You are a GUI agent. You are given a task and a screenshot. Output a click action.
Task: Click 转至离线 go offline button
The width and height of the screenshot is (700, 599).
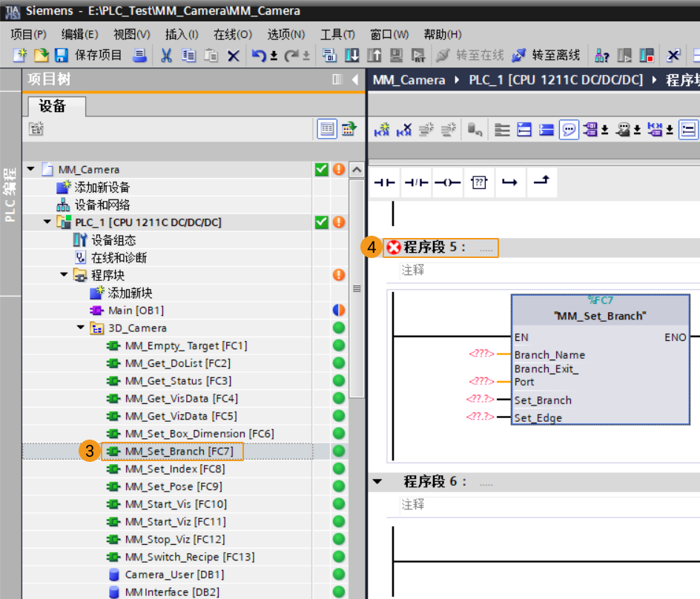546,56
